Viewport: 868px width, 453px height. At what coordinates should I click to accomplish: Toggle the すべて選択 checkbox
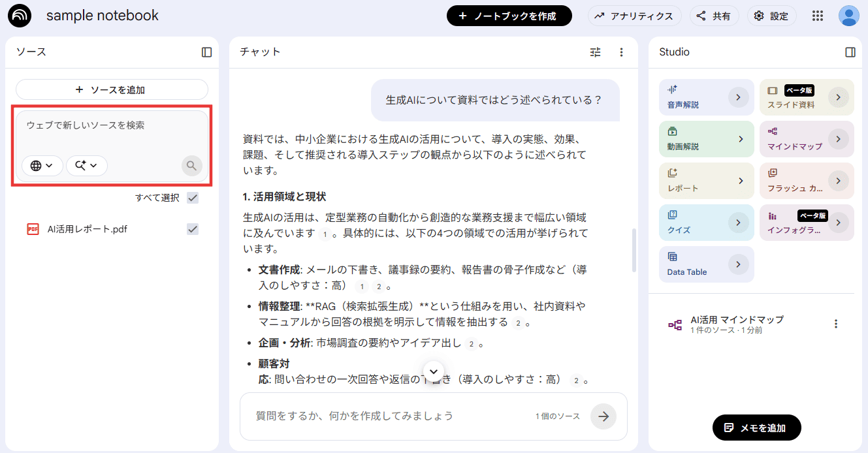(x=193, y=198)
